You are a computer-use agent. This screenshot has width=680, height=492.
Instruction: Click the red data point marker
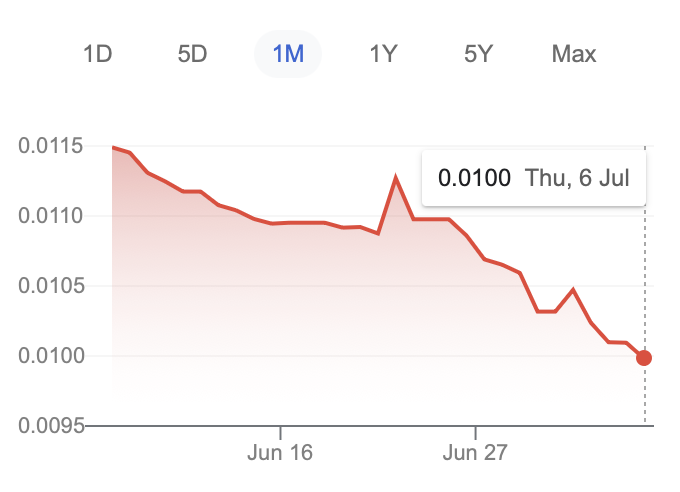(644, 358)
